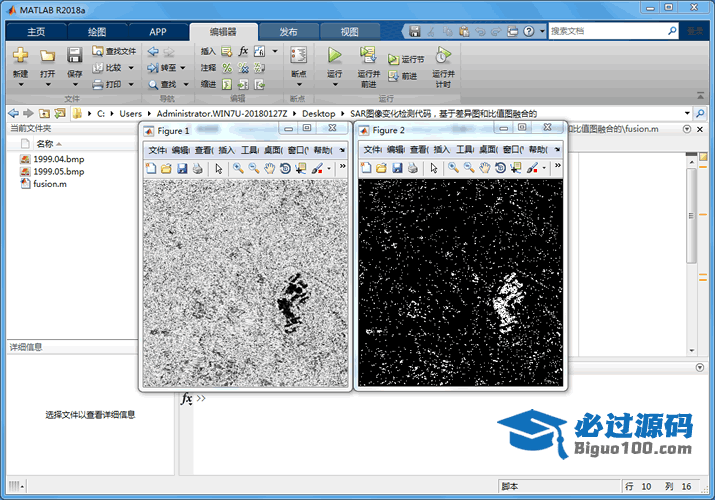The width and height of the screenshot is (715, 500).
Task: Click the address bar up-one-level folder icon
Action: [44, 113]
